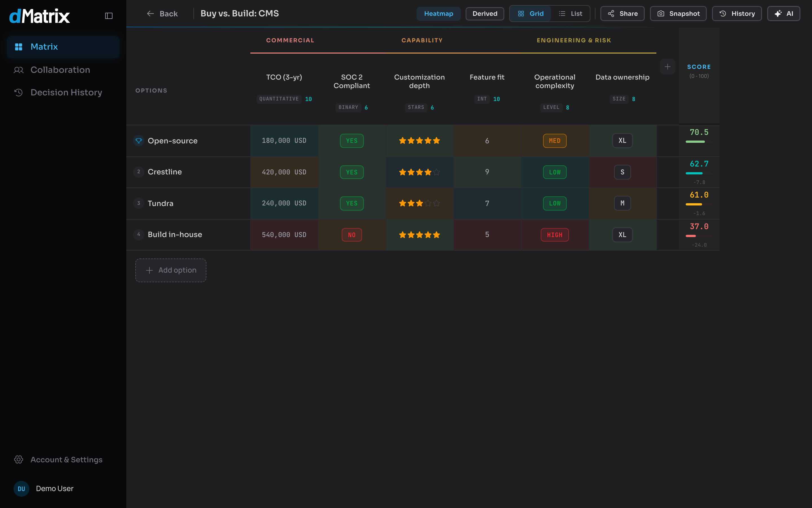
Task: Toggle Open-source SOC 2 YES badge
Action: (x=352, y=141)
